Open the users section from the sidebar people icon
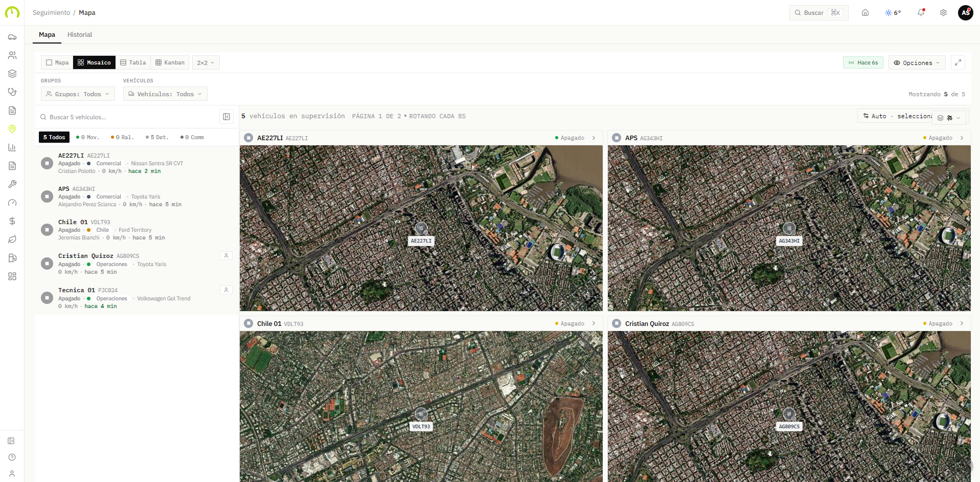This screenshot has height=482, width=980. (12, 55)
